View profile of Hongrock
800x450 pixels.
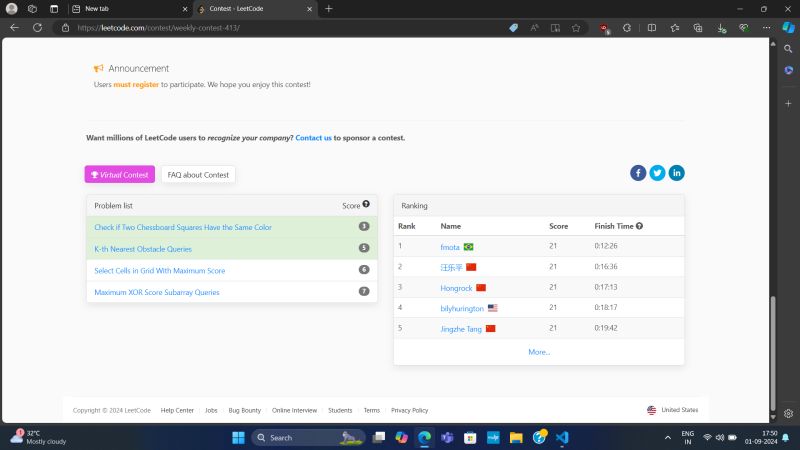pos(456,288)
